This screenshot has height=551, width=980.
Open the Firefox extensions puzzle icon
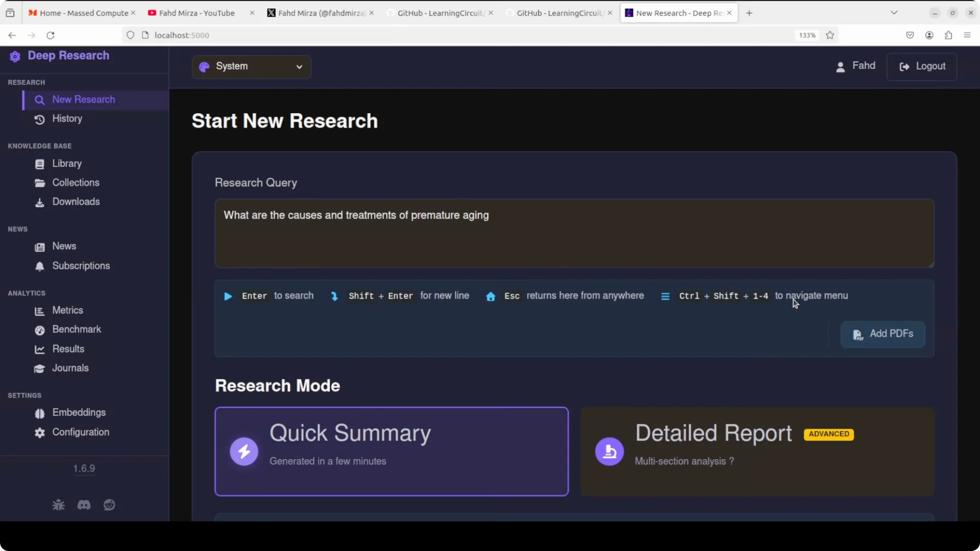[x=948, y=35]
